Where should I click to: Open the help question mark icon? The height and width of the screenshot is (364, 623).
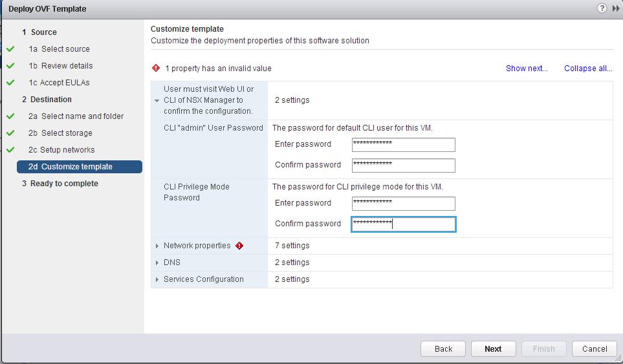pyautogui.click(x=602, y=8)
